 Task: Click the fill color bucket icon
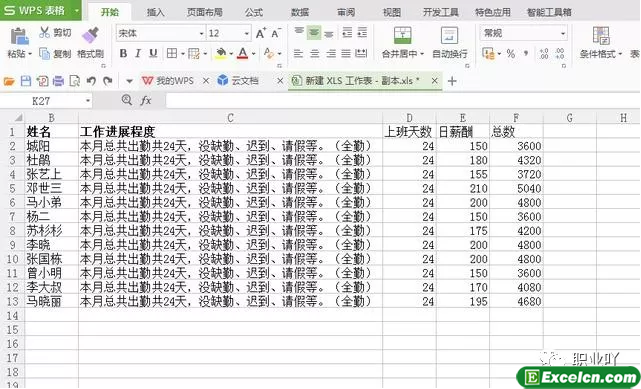[221, 54]
